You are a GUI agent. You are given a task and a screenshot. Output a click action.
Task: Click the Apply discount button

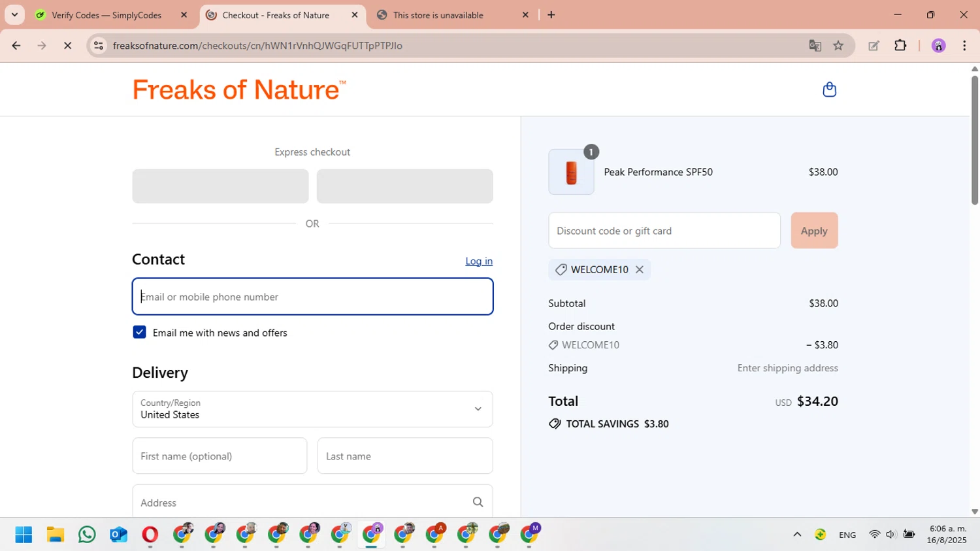(814, 230)
